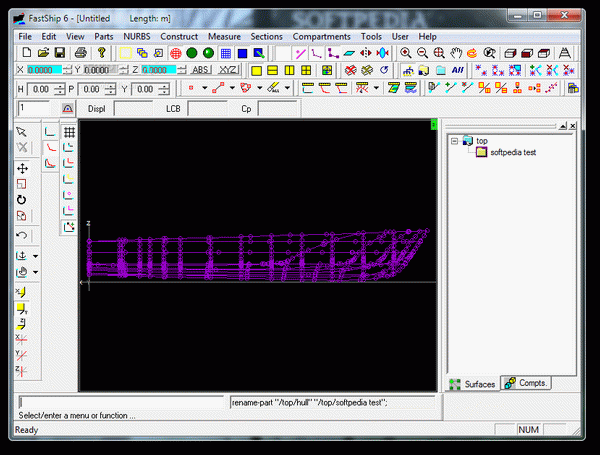This screenshot has width=600, height=455.
Task: Collapse the 'top' tree node
Action: tap(454, 141)
